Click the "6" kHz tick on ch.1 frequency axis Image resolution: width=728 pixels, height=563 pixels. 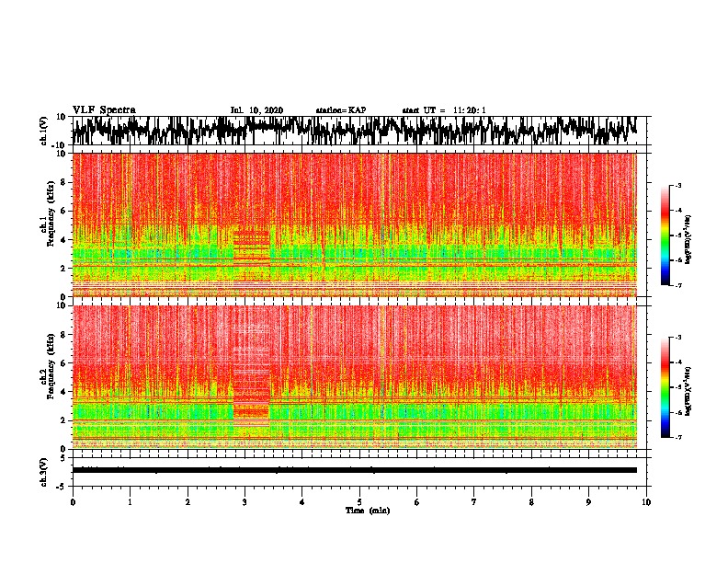tap(63, 211)
